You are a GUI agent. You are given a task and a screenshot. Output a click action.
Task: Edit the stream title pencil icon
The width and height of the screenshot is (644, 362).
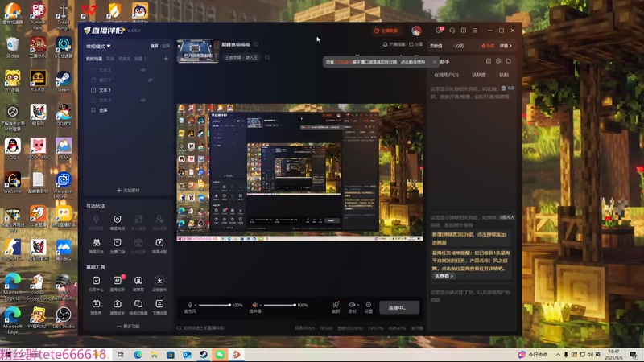click(256, 44)
